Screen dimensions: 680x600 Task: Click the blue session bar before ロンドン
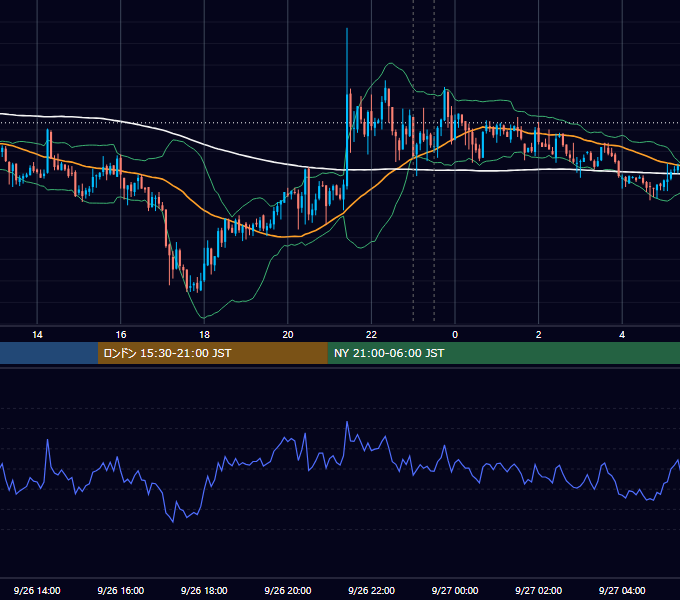click(49, 353)
